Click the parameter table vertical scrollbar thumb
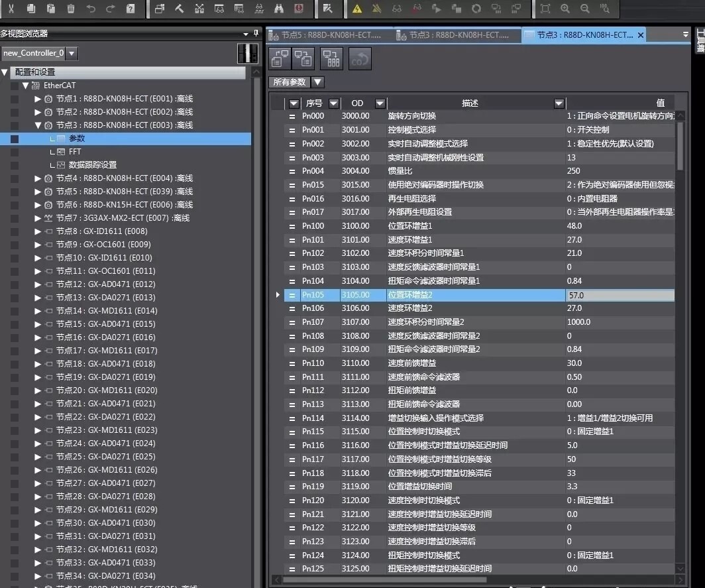The height and width of the screenshot is (588, 705). pyautogui.click(x=680, y=147)
